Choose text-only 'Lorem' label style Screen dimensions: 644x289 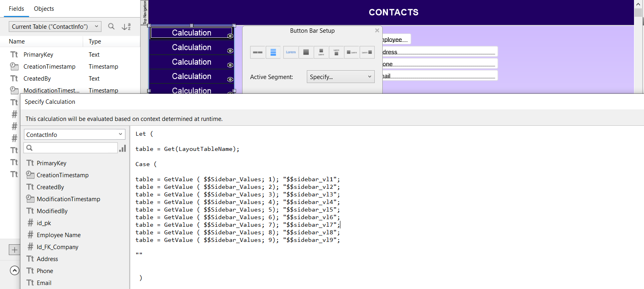pyautogui.click(x=291, y=52)
